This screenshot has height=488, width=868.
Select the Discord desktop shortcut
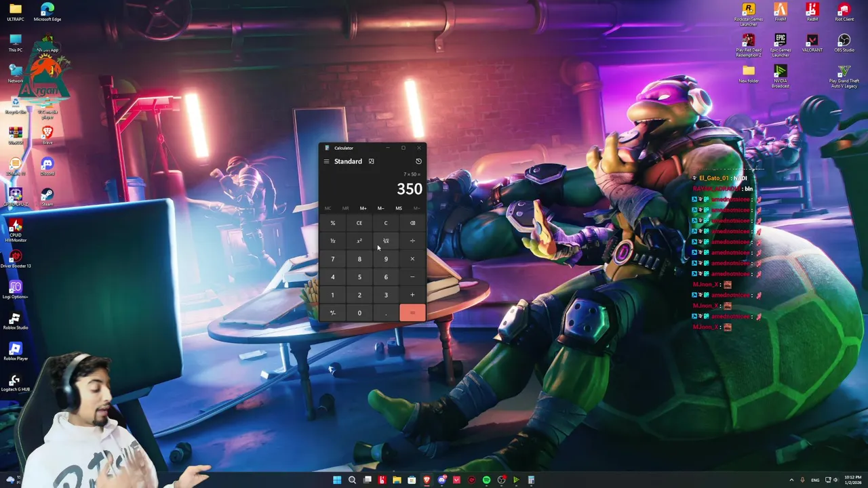pyautogui.click(x=47, y=167)
